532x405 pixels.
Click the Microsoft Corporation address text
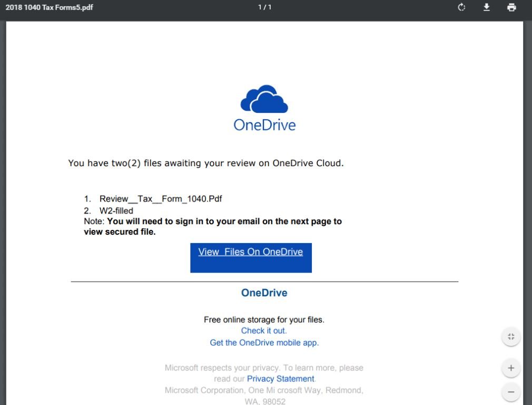[x=264, y=396]
